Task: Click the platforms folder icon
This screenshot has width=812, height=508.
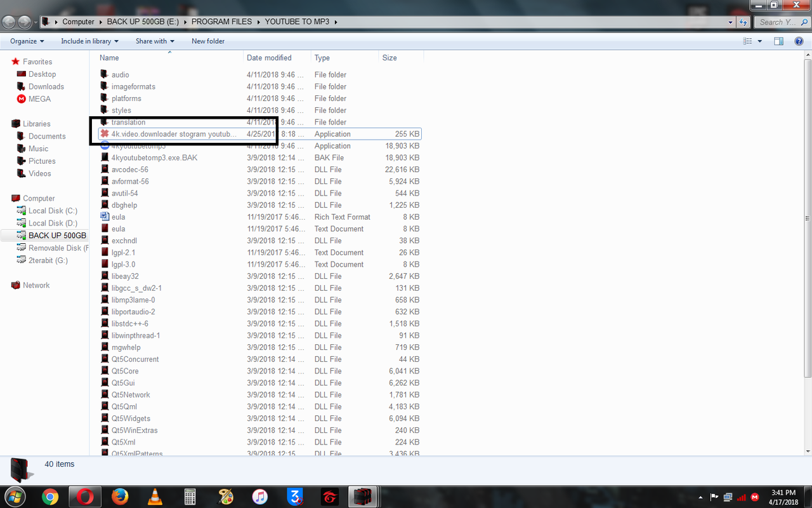Action: (x=105, y=98)
